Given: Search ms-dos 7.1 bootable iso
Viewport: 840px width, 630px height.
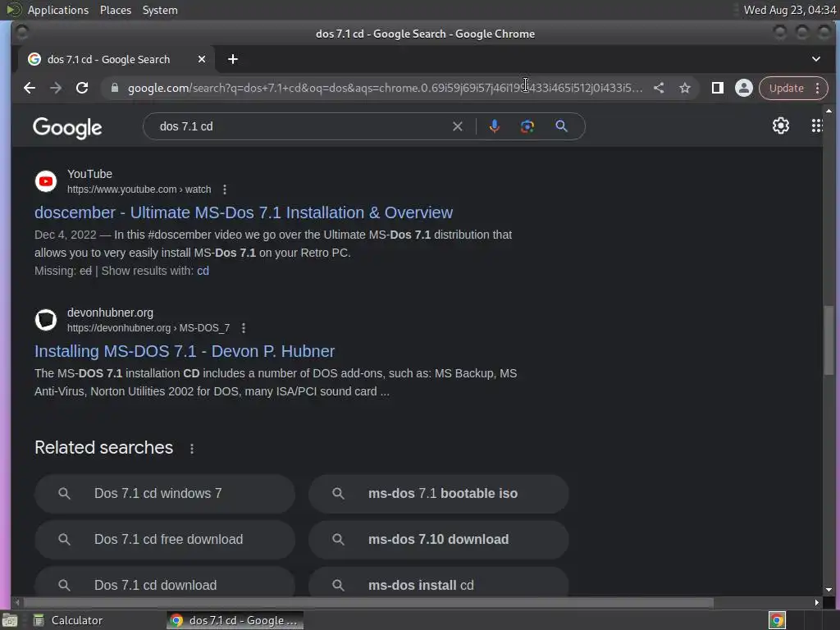Looking at the screenshot, I should point(439,493).
